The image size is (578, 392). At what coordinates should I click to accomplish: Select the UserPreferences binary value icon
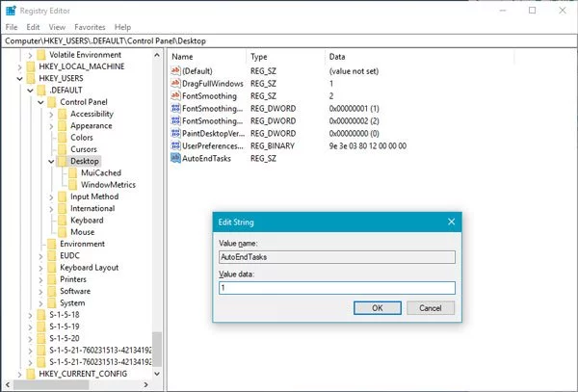coord(175,144)
